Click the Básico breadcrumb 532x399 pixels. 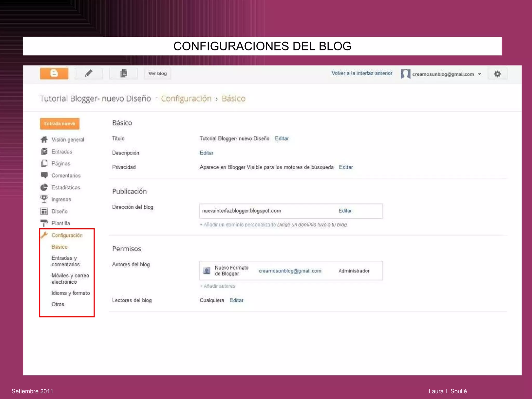(x=234, y=98)
